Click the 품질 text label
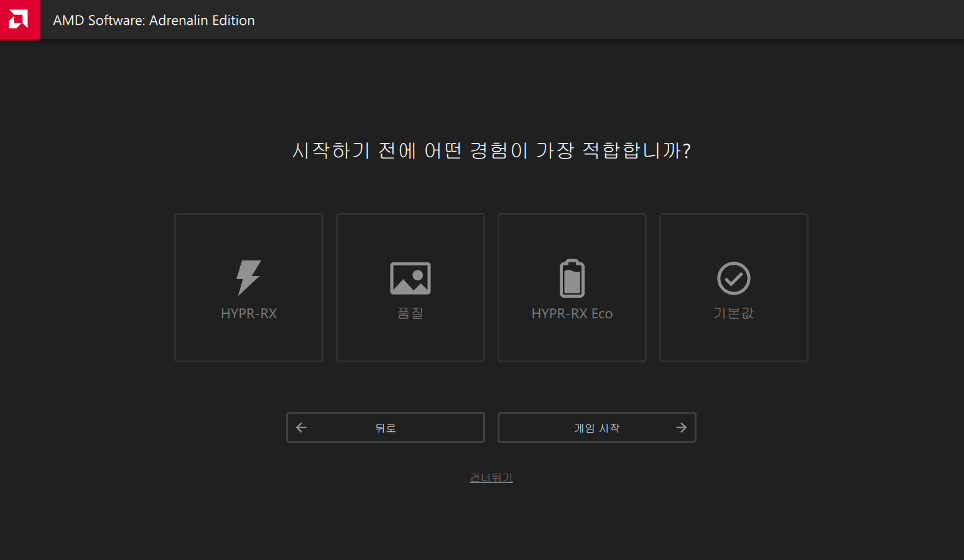 [410, 313]
